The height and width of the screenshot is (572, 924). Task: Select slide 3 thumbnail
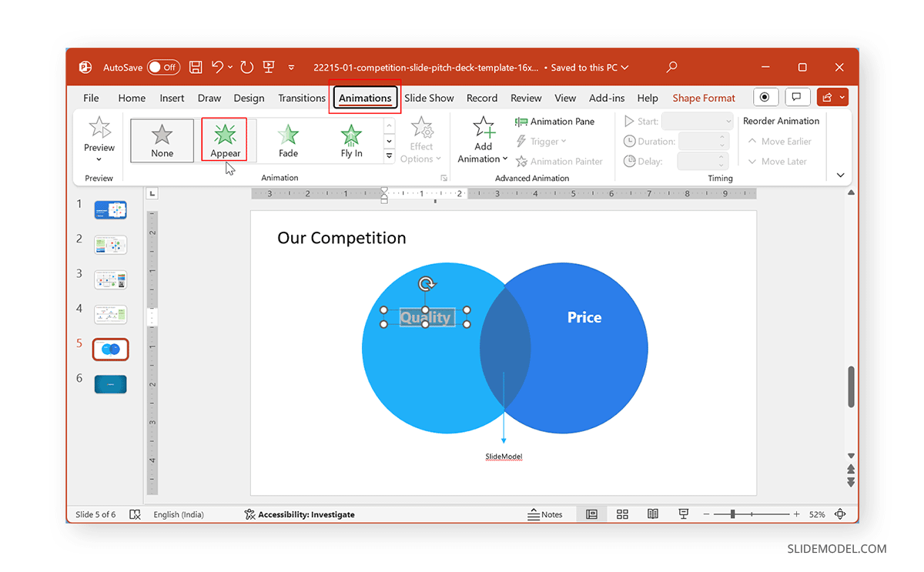(110, 279)
